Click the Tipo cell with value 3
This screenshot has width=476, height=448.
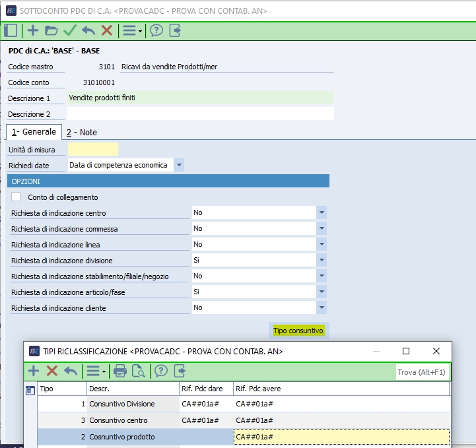click(62, 420)
